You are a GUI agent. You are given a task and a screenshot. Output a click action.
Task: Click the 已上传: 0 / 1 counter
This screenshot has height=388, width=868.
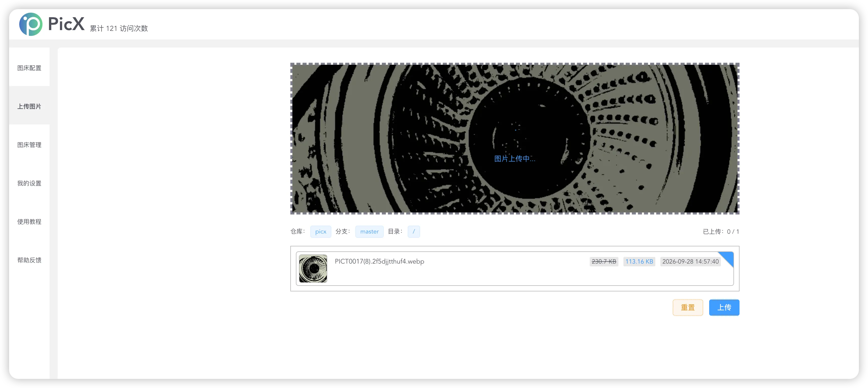tap(721, 232)
